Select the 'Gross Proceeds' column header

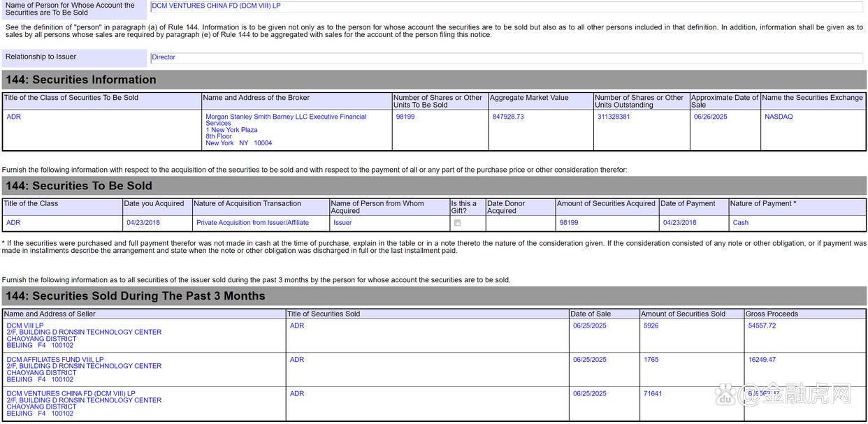pos(772,314)
